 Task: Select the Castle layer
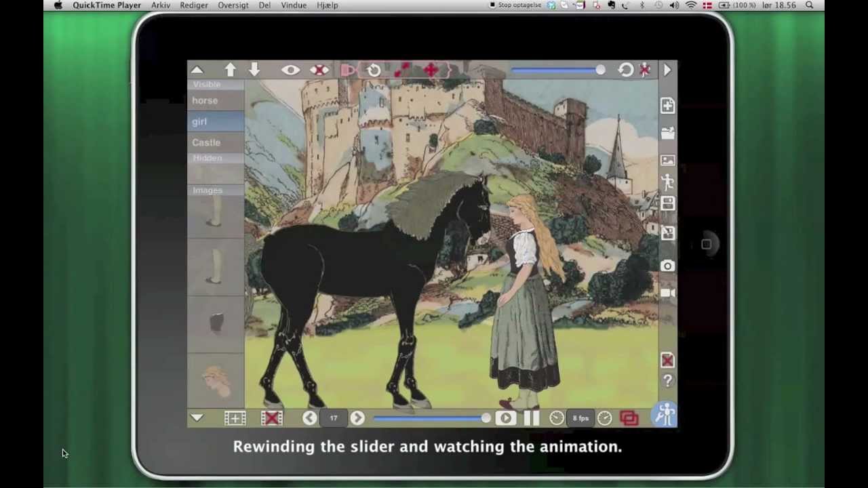(216, 142)
